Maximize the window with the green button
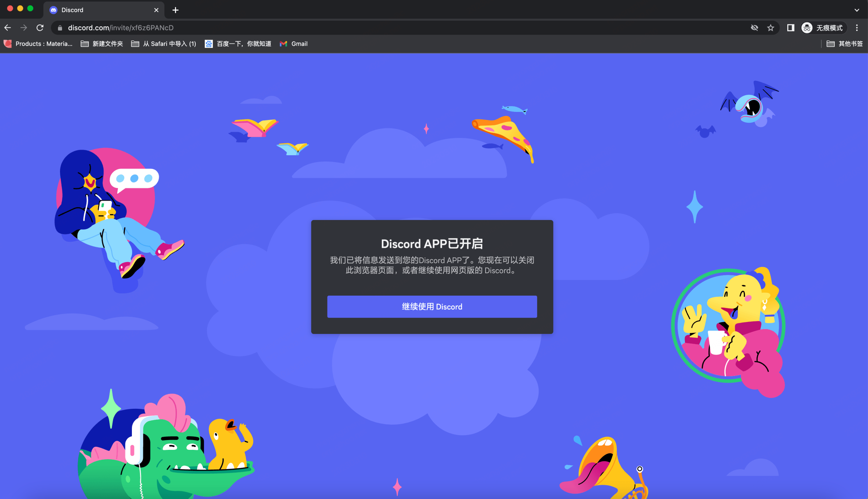The height and width of the screenshot is (499, 868). coord(30,8)
